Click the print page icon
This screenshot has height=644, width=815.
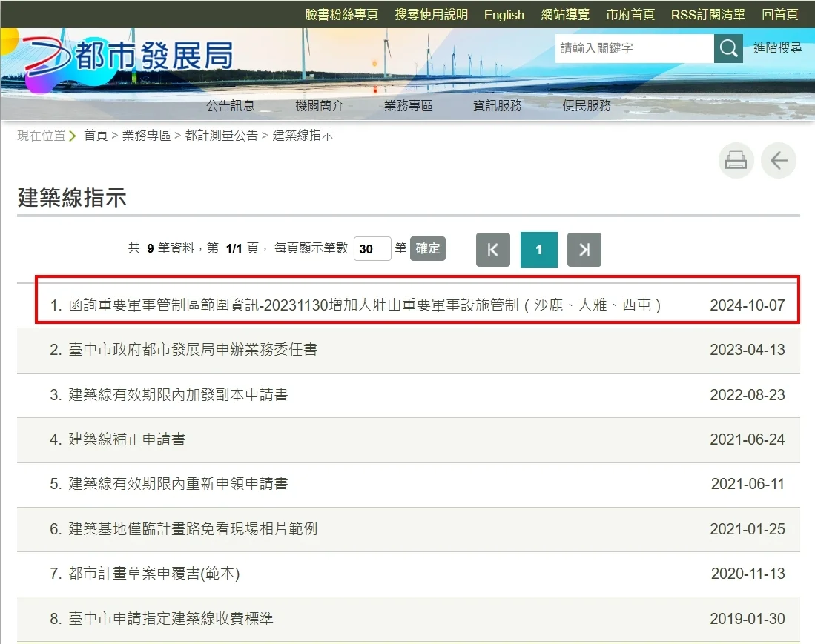736,161
